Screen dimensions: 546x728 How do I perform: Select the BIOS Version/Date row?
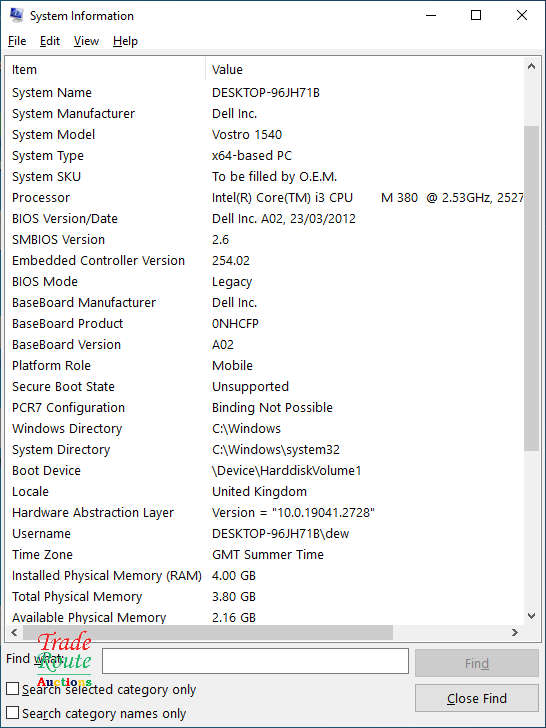(x=265, y=219)
